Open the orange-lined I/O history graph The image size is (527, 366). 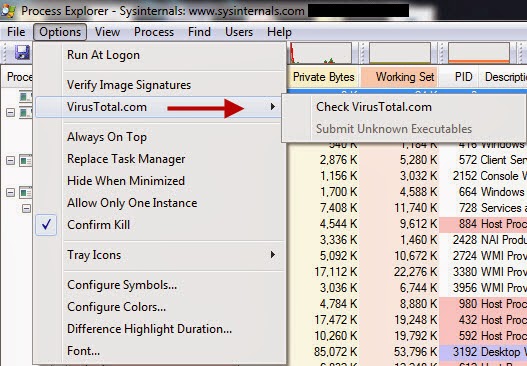tap(479, 53)
